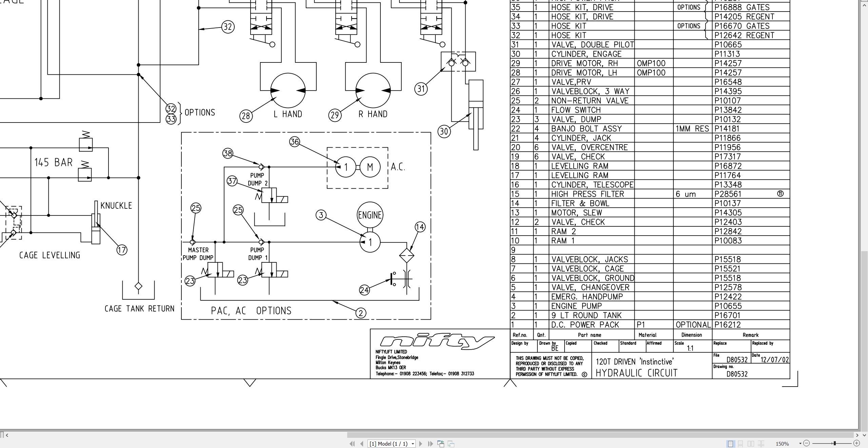Click the ENGINE symbol in the diagram
The height and width of the screenshot is (448, 868).
point(370,215)
